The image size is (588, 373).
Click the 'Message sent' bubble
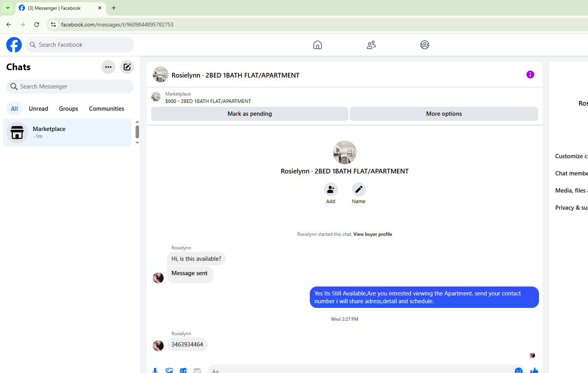pos(190,274)
